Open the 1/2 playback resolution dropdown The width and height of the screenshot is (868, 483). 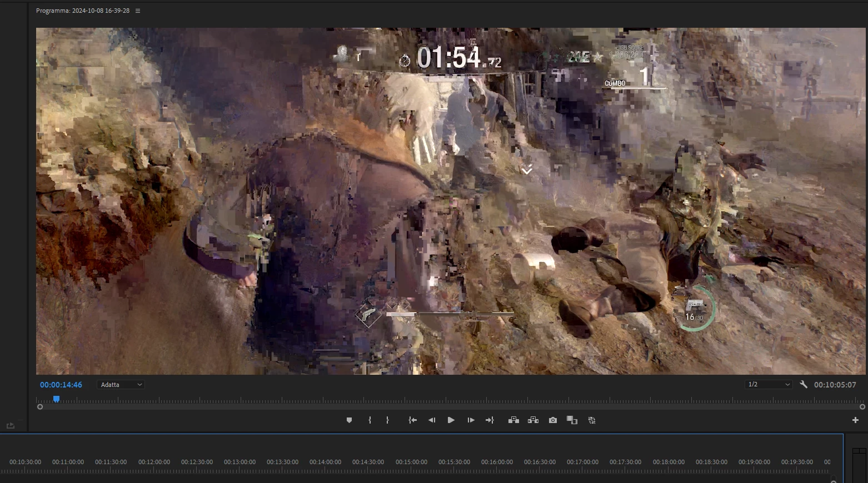[x=769, y=384]
